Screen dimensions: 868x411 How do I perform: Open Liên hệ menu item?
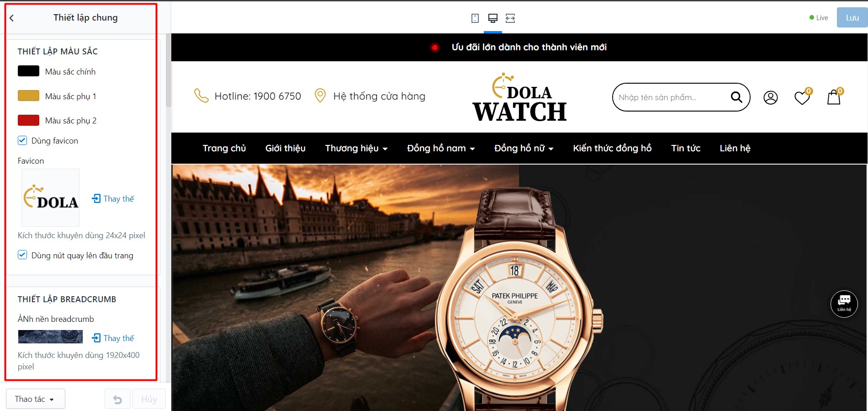tap(735, 148)
